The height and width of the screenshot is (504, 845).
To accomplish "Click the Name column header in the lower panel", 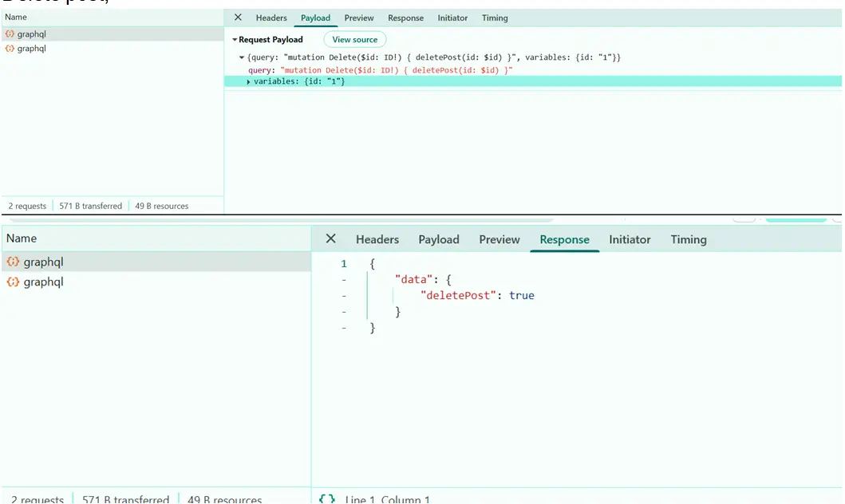I will pyautogui.click(x=22, y=238).
